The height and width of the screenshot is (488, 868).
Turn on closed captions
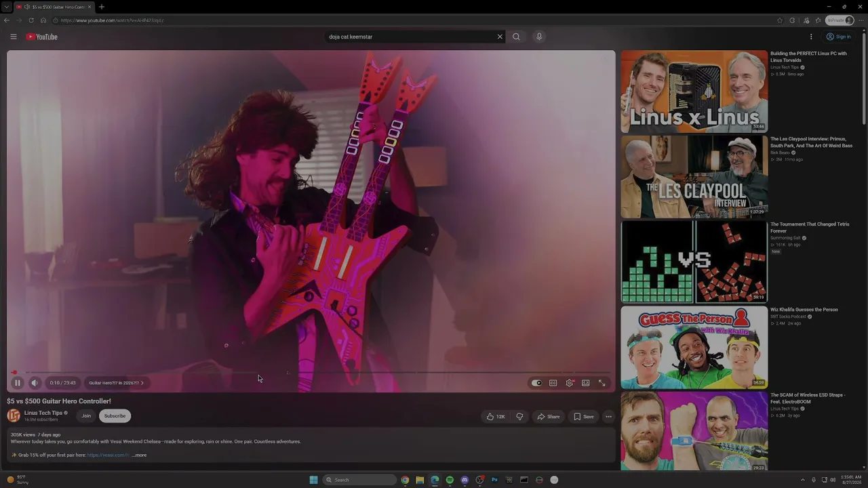pos(553,383)
